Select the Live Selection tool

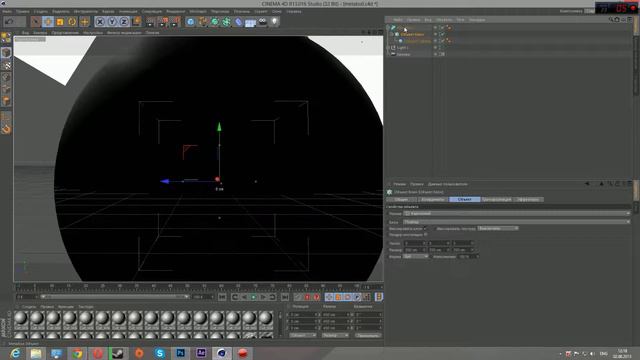(36, 21)
